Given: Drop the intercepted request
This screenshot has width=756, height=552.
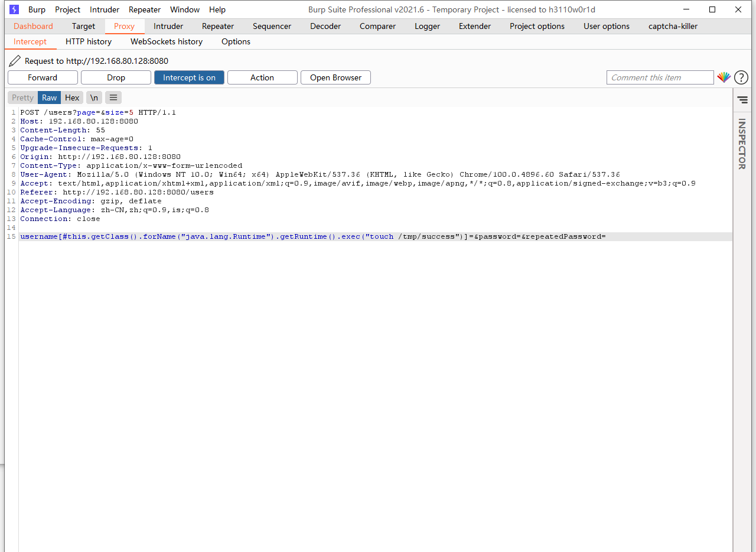Looking at the screenshot, I should coord(116,77).
